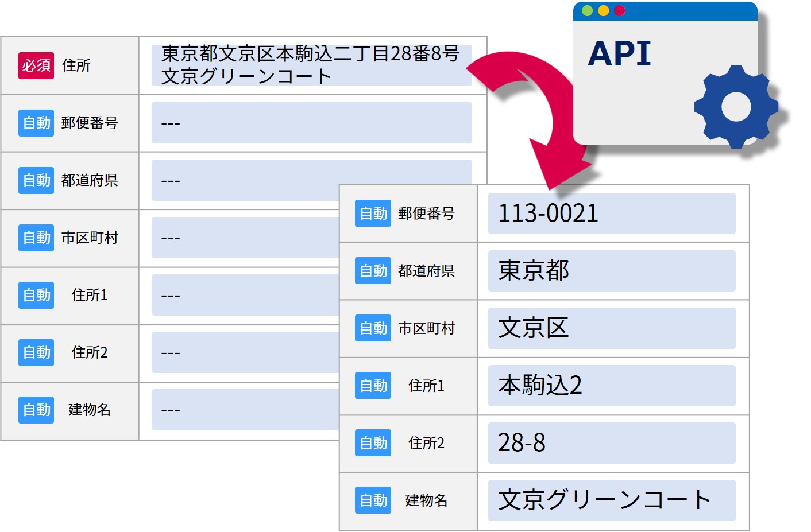The height and width of the screenshot is (532, 811).
Task: Click the red 必須 badge
Action: pyautogui.click(x=36, y=65)
